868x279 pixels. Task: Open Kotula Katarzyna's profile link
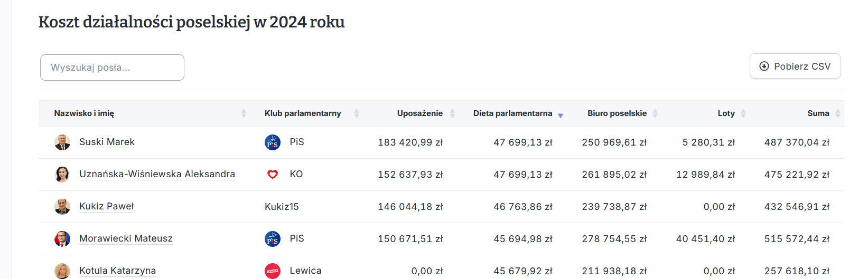point(117,271)
